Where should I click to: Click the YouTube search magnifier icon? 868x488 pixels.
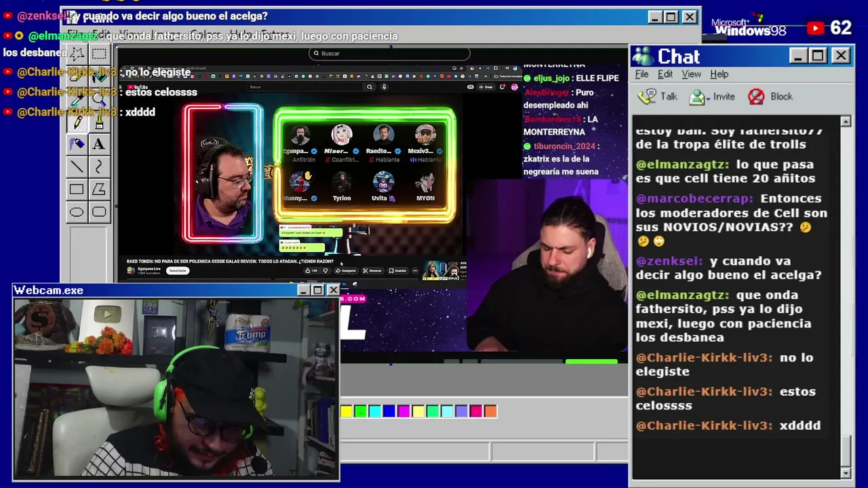(x=370, y=87)
